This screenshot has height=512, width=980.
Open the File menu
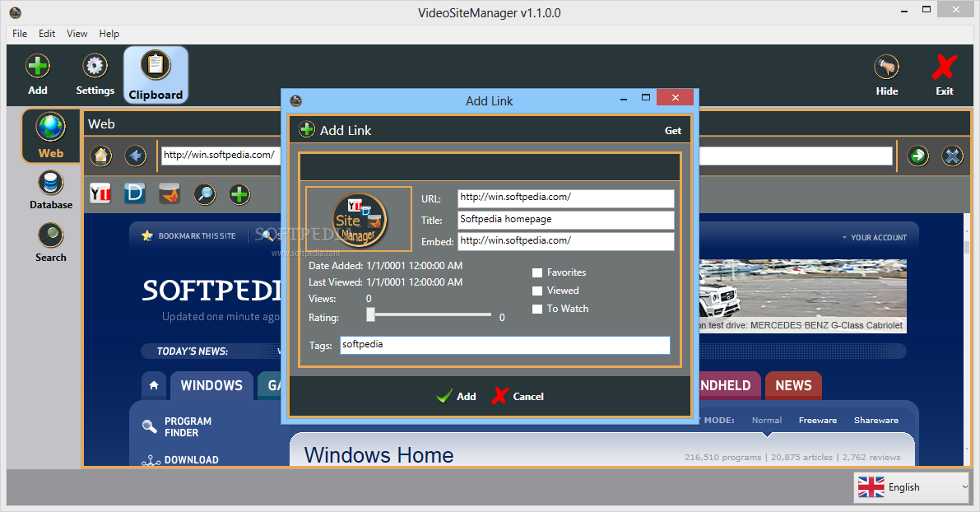point(20,34)
